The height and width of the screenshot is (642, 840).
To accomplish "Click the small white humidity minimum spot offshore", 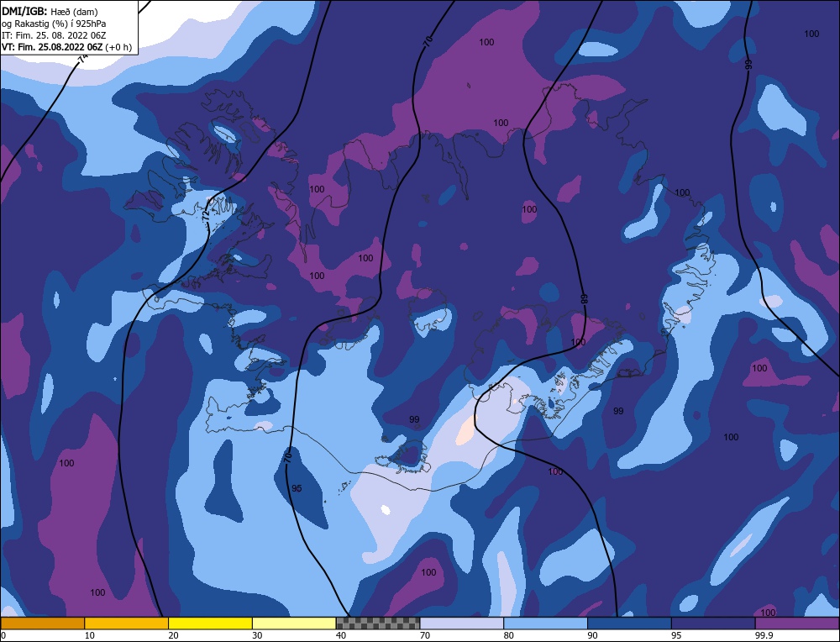I will [x=385, y=509].
